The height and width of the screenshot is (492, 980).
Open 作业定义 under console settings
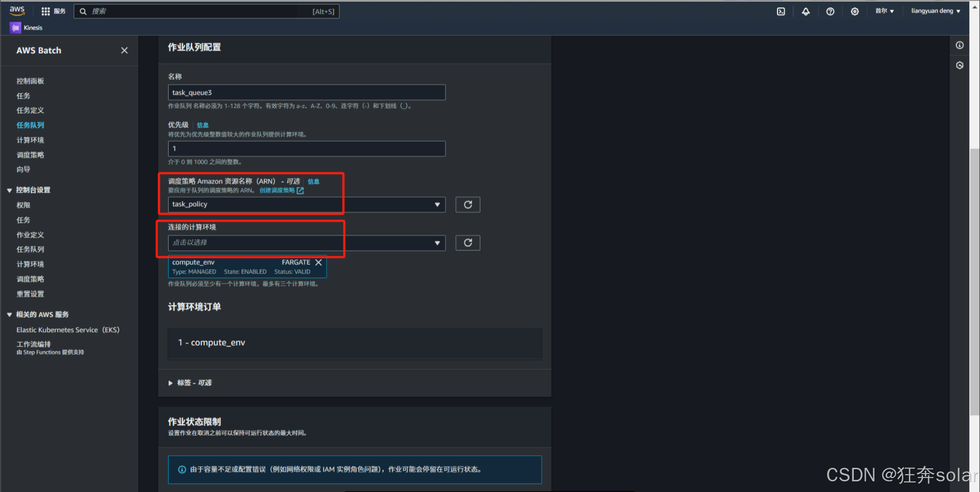tap(30, 235)
